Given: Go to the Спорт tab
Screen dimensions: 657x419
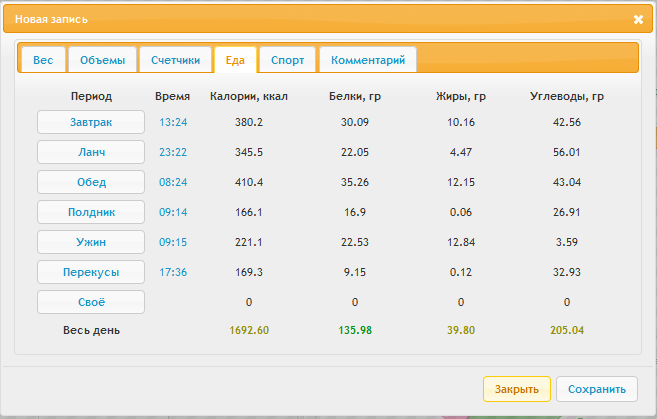Looking at the screenshot, I should point(287,60).
